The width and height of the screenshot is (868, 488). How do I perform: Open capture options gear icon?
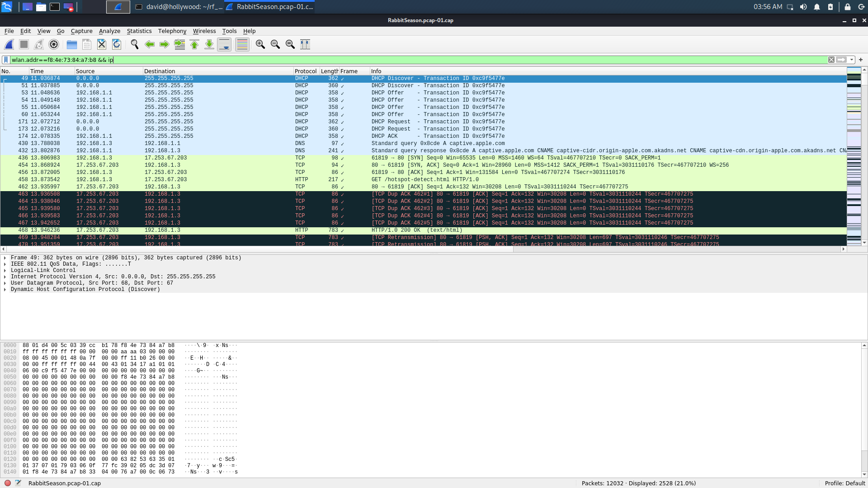click(x=54, y=44)
